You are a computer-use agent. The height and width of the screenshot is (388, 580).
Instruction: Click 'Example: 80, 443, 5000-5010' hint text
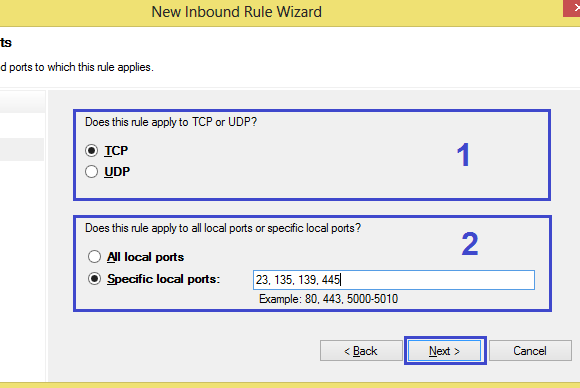328,298
